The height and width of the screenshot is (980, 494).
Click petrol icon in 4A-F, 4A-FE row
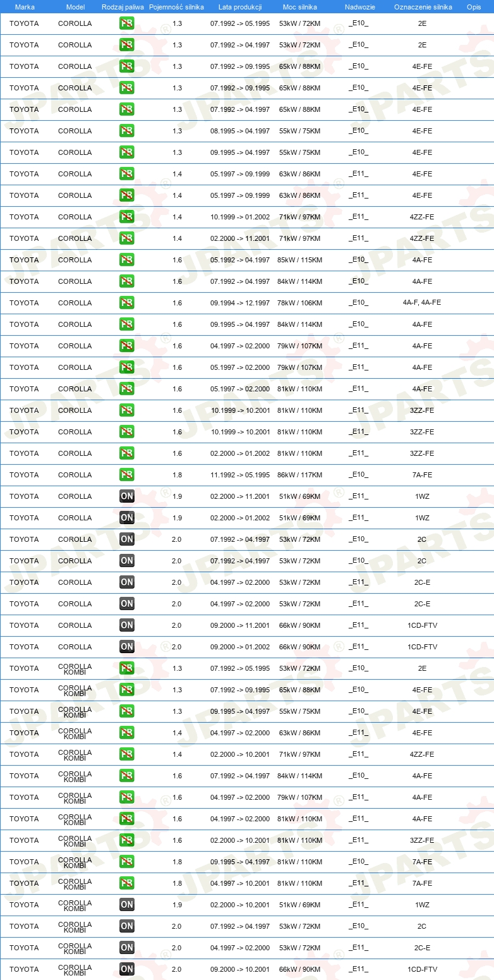pyautogui.click(x=126, y=303)
